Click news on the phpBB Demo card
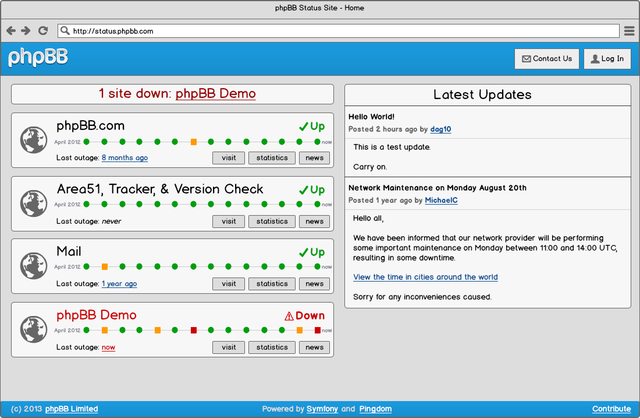 tap(314, 347)
